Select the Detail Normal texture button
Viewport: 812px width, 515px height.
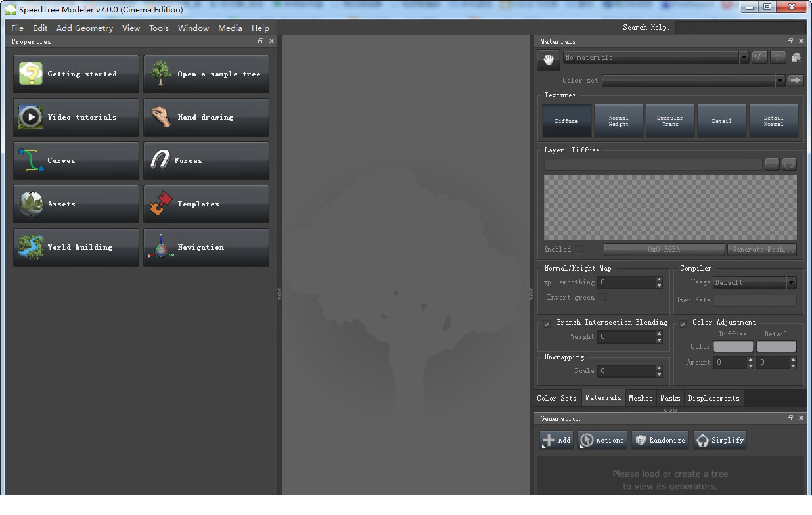[x=774, y=121]
